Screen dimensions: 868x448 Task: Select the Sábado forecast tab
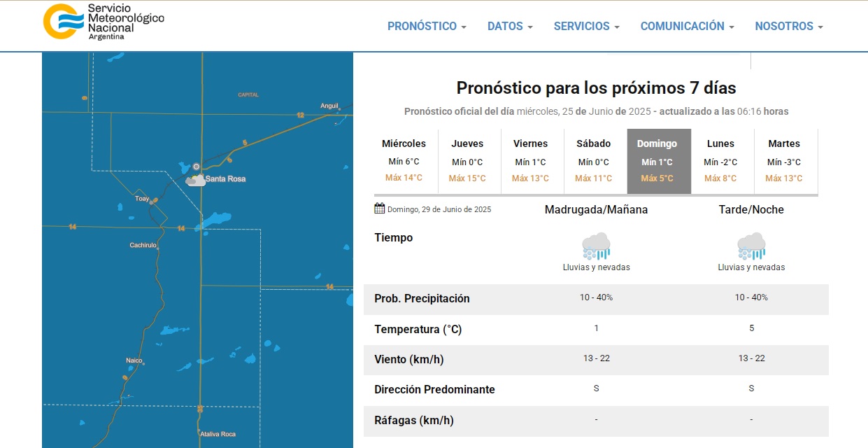593,161
